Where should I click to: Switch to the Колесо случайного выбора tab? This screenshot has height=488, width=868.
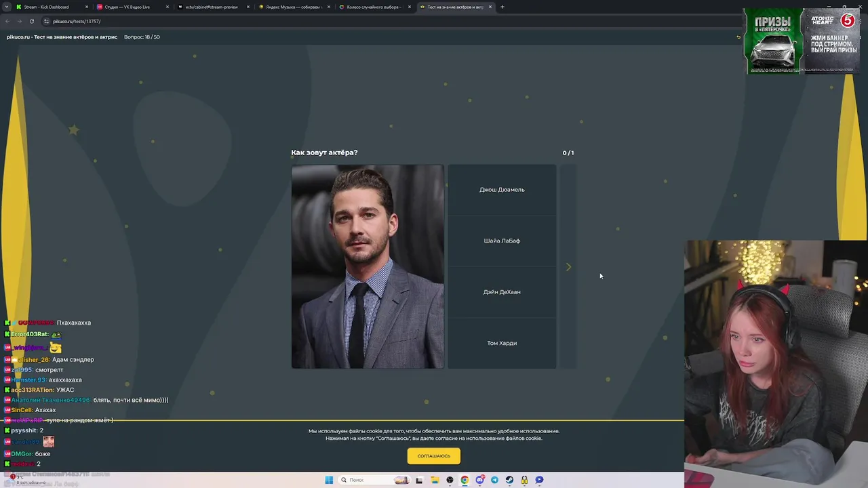pos(374,7)
